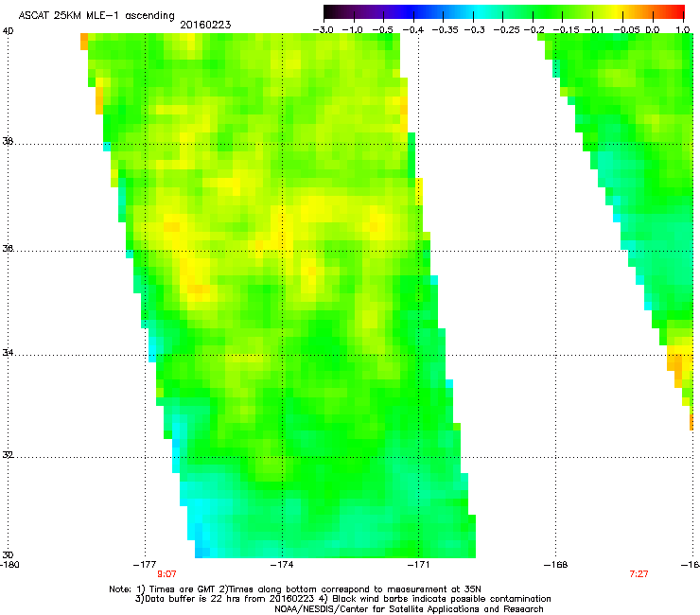700x615 pixels.
Task: Click the colorbar label -3.0
Action: pos(324,30)
